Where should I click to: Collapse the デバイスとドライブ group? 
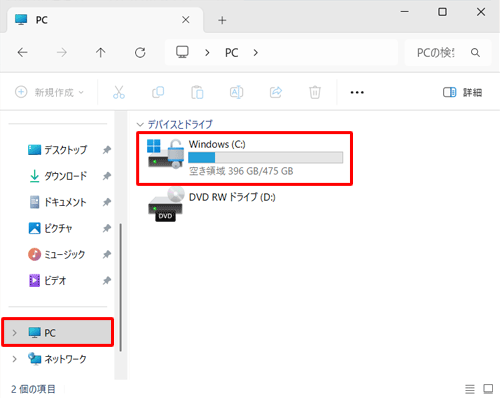(x=140, y=125)
